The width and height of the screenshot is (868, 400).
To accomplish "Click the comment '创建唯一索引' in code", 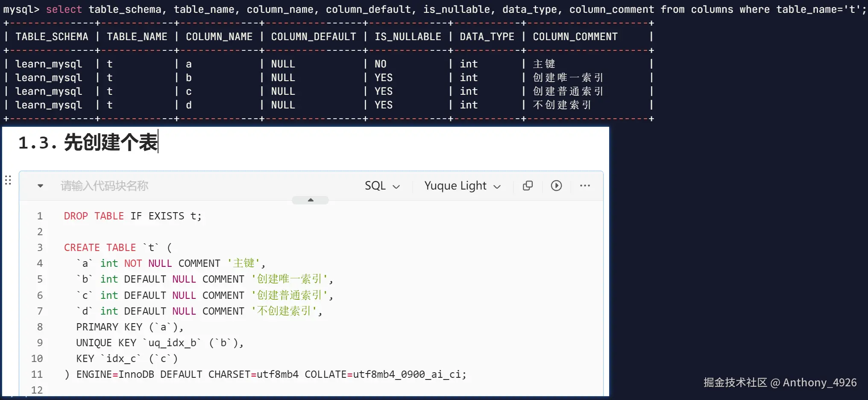I will [x=289, y=279].
